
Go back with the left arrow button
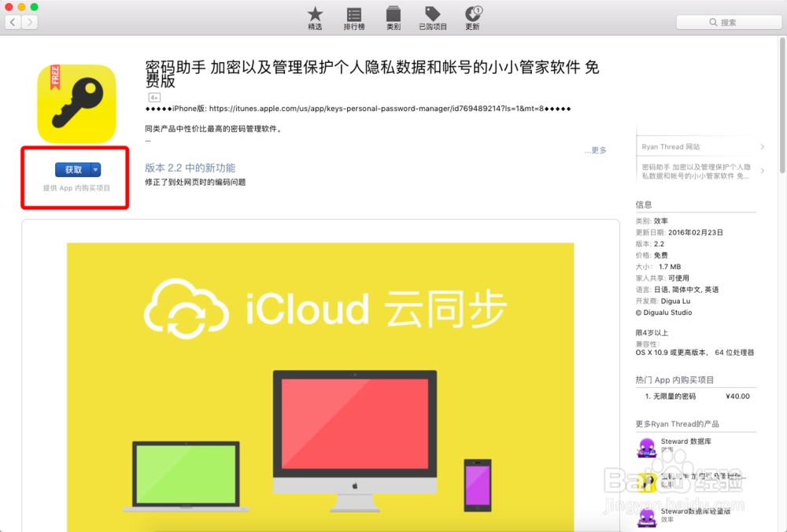coord(13,22)
